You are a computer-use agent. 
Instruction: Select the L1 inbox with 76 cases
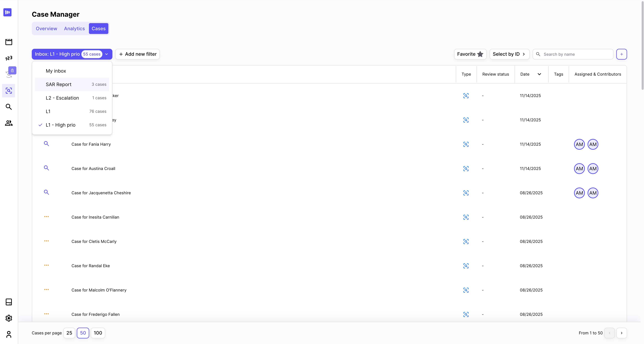click(72, 111)
